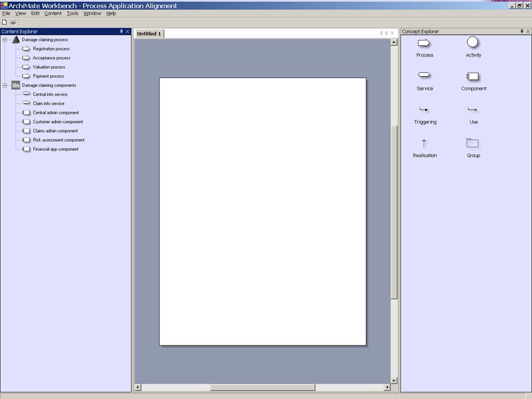Click the Central info service icon
This screenshot has width=532, height=399.
tap(26, 94)
